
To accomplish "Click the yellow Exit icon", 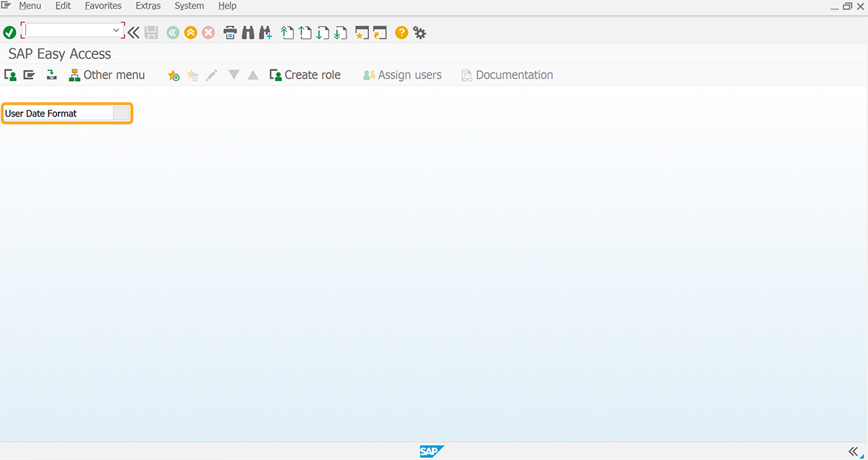I will [x=190, y=33].
